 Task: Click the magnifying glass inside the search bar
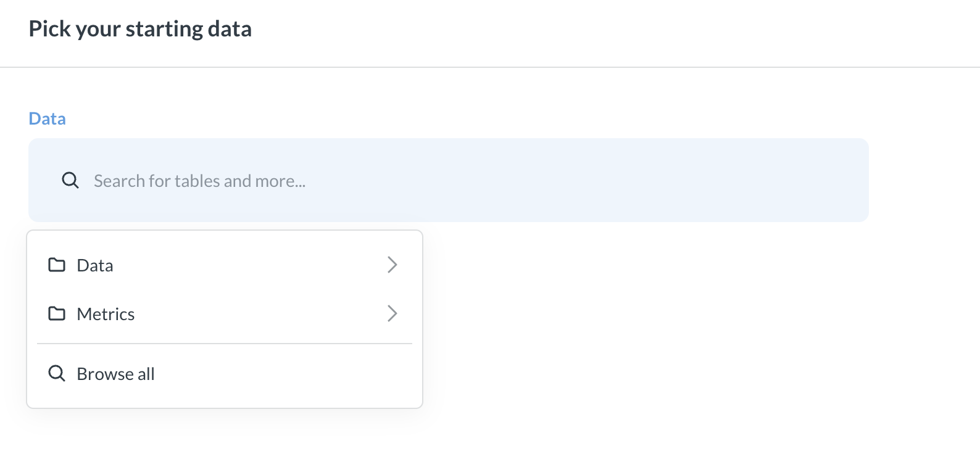tap(70, 180)
